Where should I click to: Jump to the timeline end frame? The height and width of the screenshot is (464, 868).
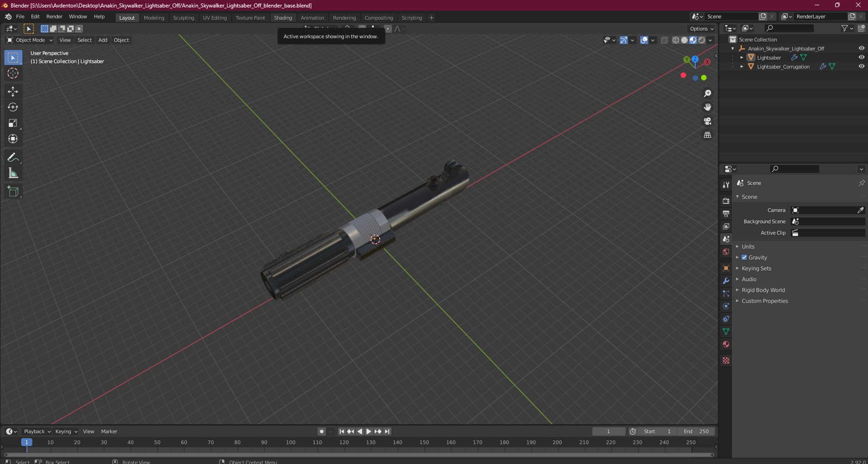pyautogui.click(x=387, y=431)
